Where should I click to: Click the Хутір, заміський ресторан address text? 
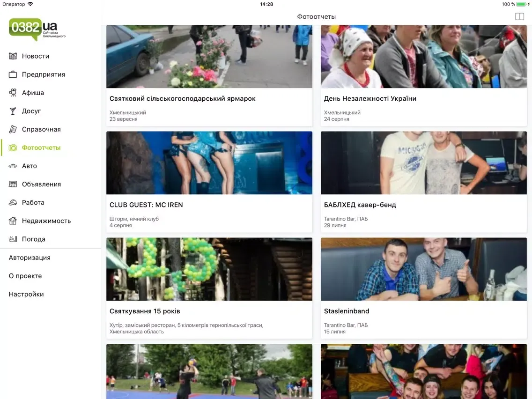[x=186, y=328]
